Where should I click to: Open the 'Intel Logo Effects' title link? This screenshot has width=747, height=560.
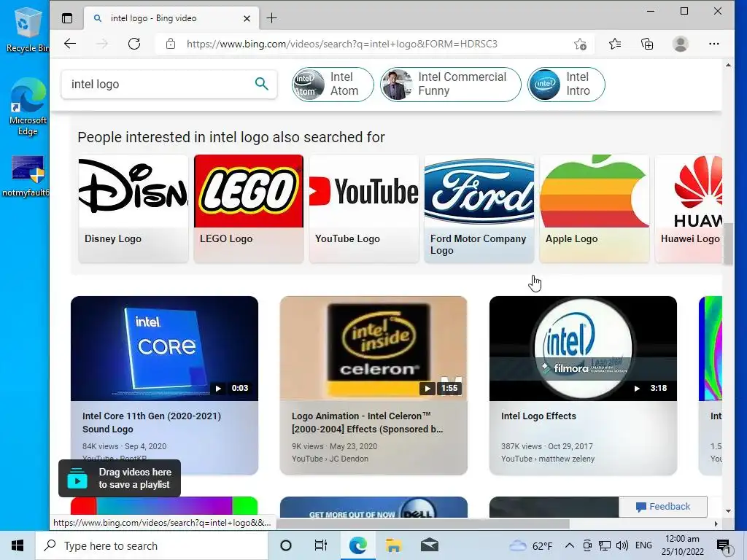538,416
